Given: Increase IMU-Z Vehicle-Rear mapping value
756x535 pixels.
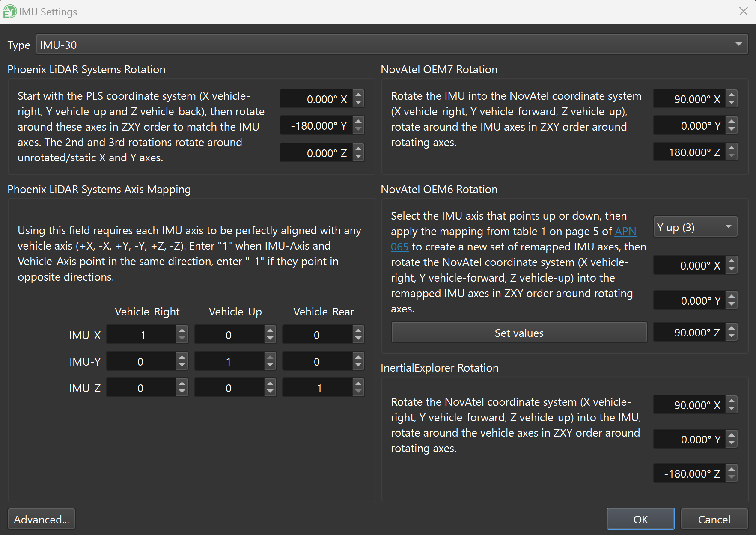Looking at the screenshot, I should click(358, 383).
